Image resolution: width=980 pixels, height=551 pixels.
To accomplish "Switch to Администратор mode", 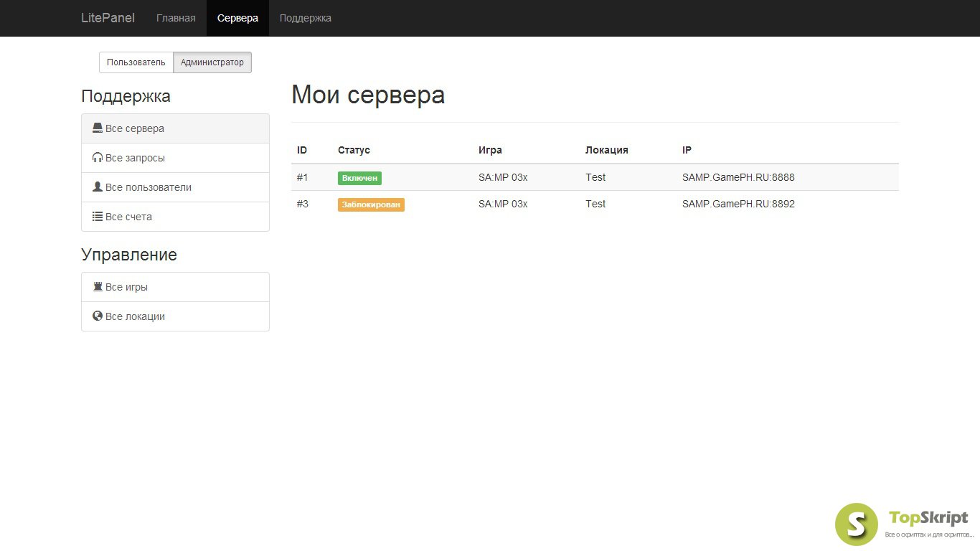I will pos(212,62).
